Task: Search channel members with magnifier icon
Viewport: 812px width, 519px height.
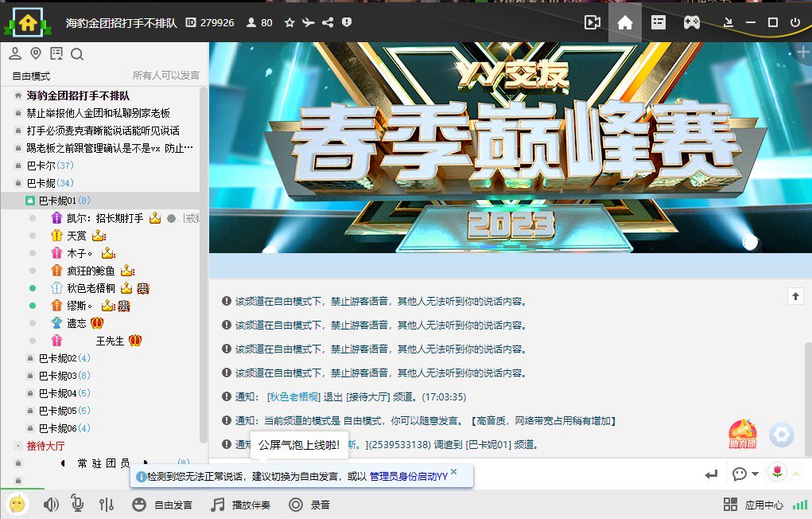Action: [77, 54]
